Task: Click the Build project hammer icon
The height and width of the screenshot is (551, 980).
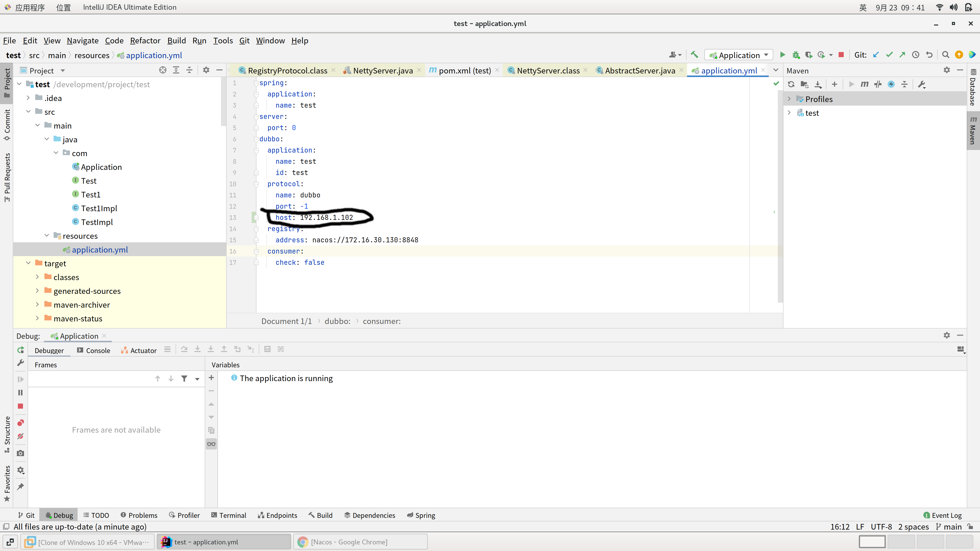Action: click(694, 55)
